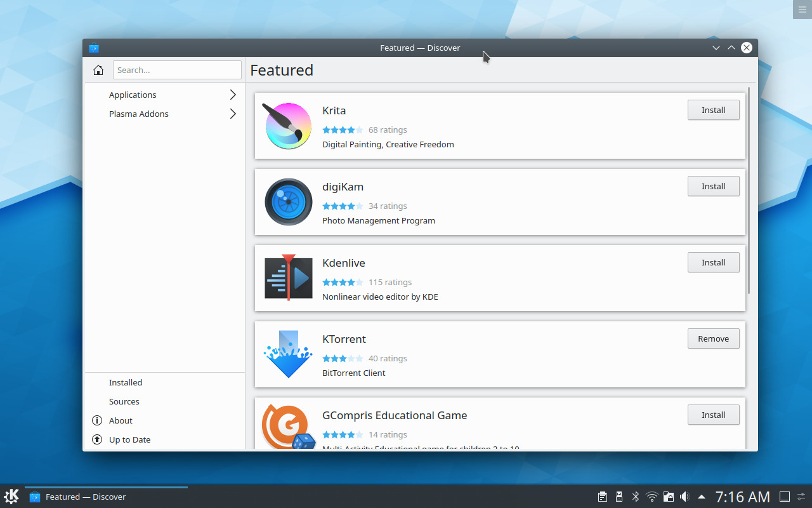
Task: Install Krita
Action: 713,110
